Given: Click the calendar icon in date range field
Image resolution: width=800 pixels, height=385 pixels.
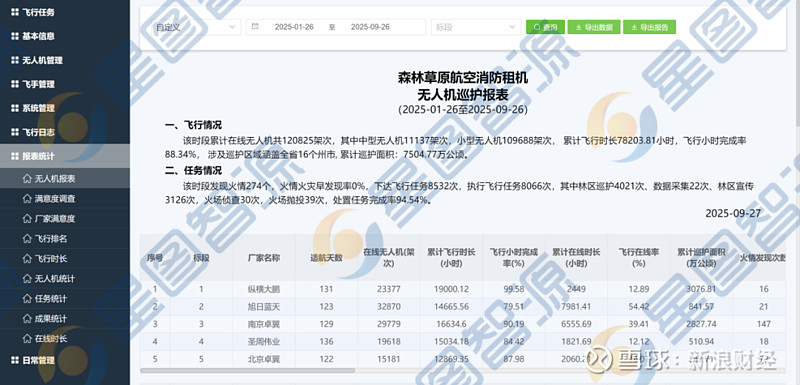Looking at the screenshot, I should (x=256, y=27).
